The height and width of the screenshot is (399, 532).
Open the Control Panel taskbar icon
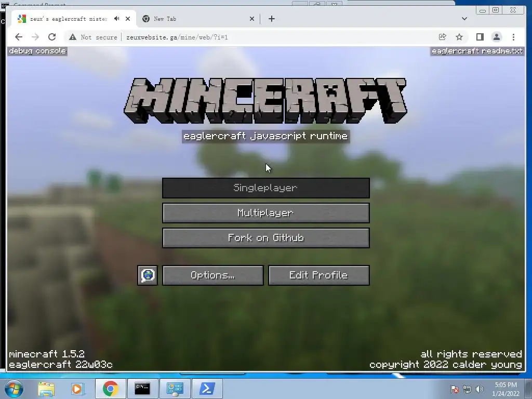click(175, 389)
